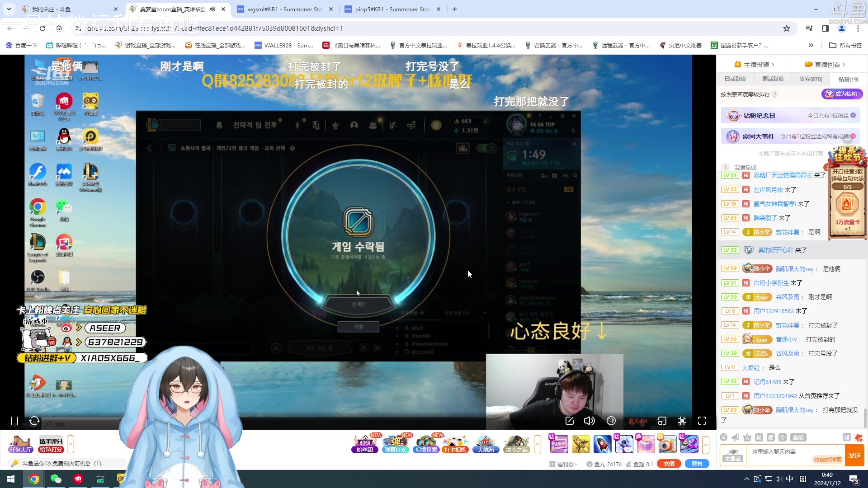Switch to 贵宾(870) tab
Viewport: 868px width, 488px height.
click(x=811, y=79)
